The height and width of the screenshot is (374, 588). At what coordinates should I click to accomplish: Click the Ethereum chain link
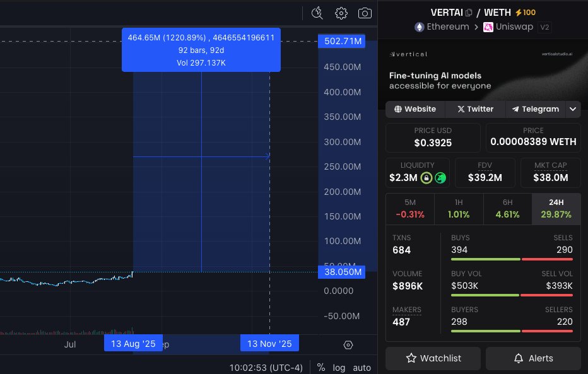coord(448,27)
